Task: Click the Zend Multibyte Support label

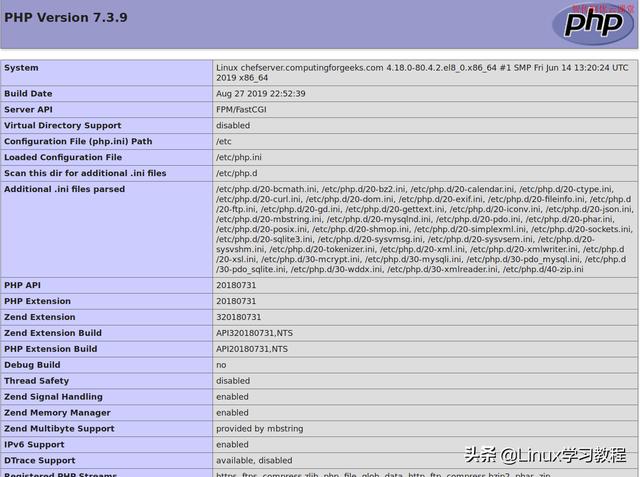Action: pyautogui.click(x=59, y=428)
